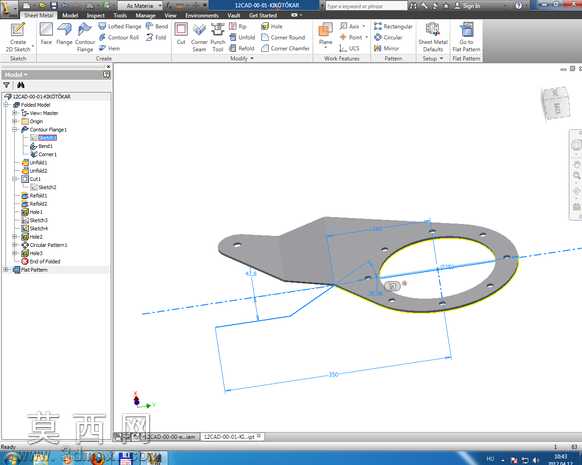The width and height of the screenshot is (582, 465).
Task: Open the Environments tab
Action: click(x=202, y=15)
